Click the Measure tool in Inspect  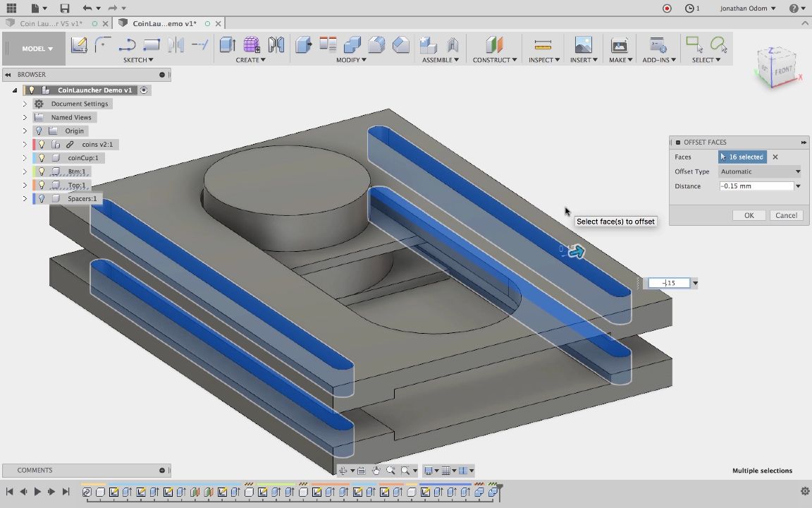[543, 45]
